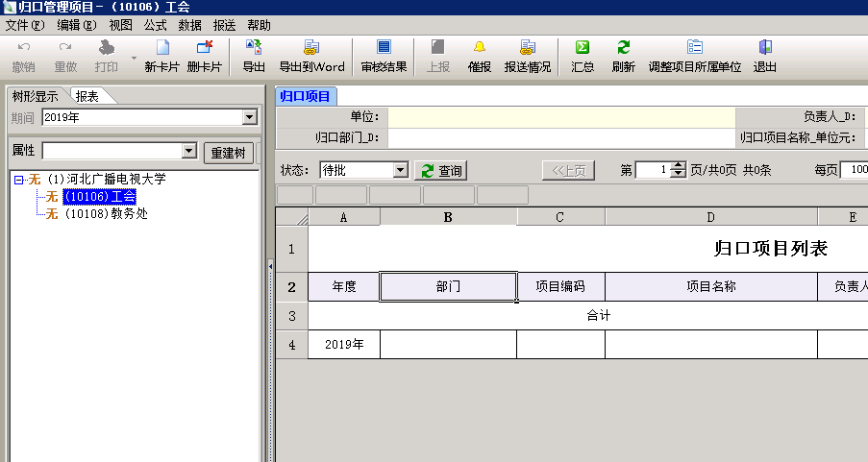Click the 查询 (Query) button

pos(440,171)
